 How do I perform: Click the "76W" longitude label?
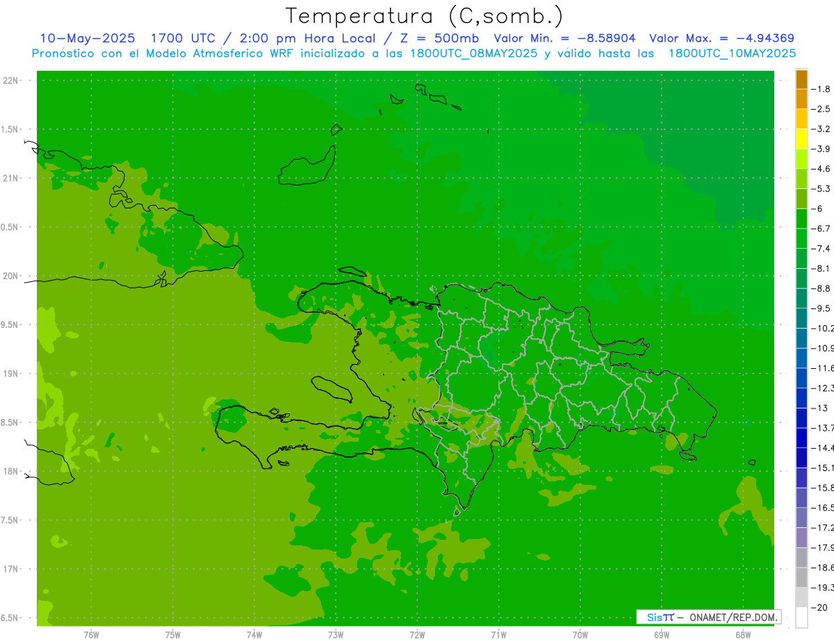[91, 635]
